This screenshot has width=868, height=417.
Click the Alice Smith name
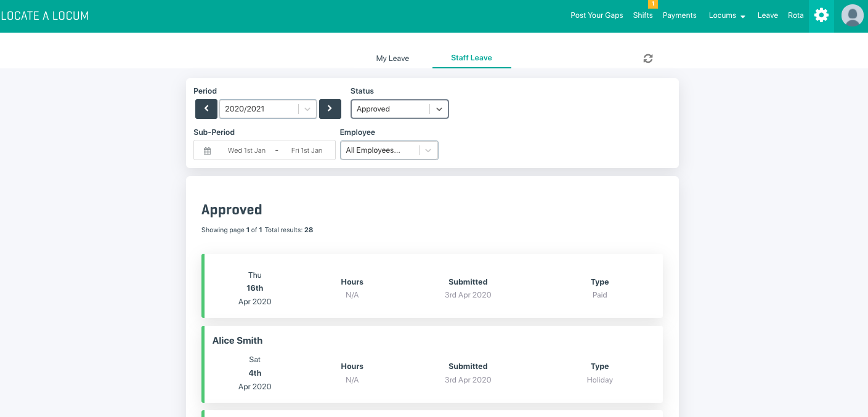tap(238, 341)
